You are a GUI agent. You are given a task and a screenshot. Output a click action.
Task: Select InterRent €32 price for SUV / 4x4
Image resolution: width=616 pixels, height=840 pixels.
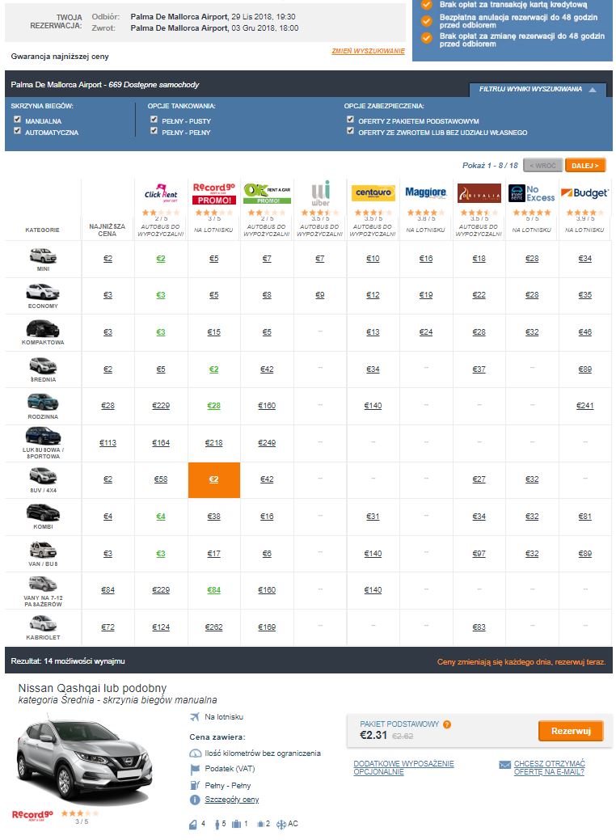tap(532, 480)
